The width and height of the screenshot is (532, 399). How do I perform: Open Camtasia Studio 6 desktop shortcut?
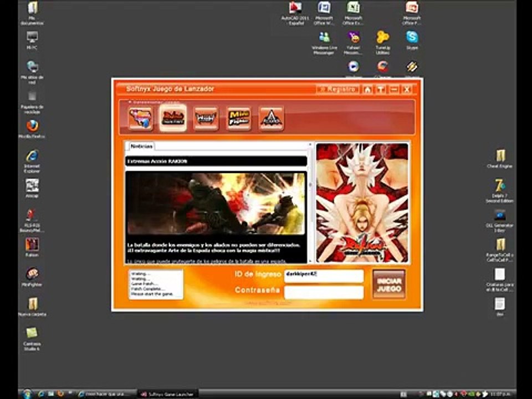point(32,339)
